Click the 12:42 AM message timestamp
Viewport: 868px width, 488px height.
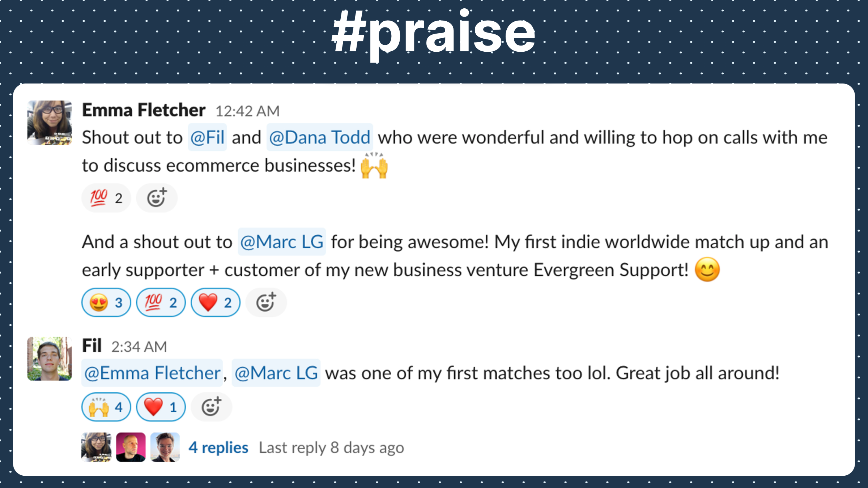pyautogui.click(x=247, y=111)
